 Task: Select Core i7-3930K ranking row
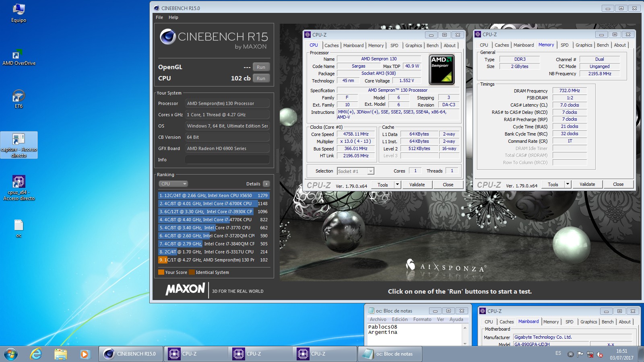[x=214, y=212]
